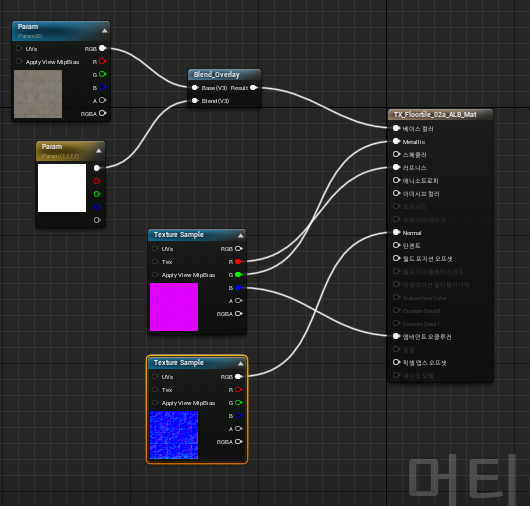Viewport: 530px width, 506px height.
Task: Collapse the Param2D node using its arrow
Action: coord(105,31)
